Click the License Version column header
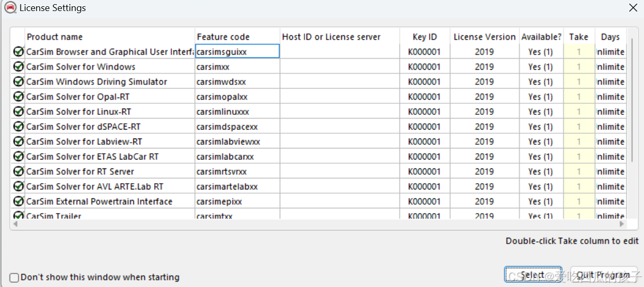 [x=484, y=37]
